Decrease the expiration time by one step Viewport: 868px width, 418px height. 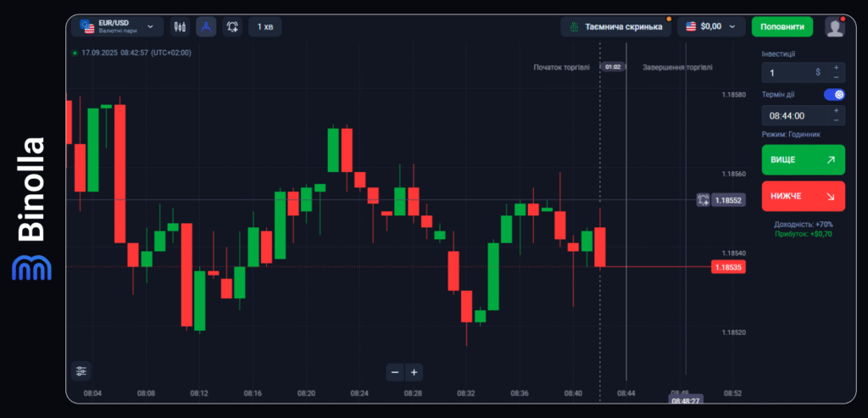[x=836, y=120]
